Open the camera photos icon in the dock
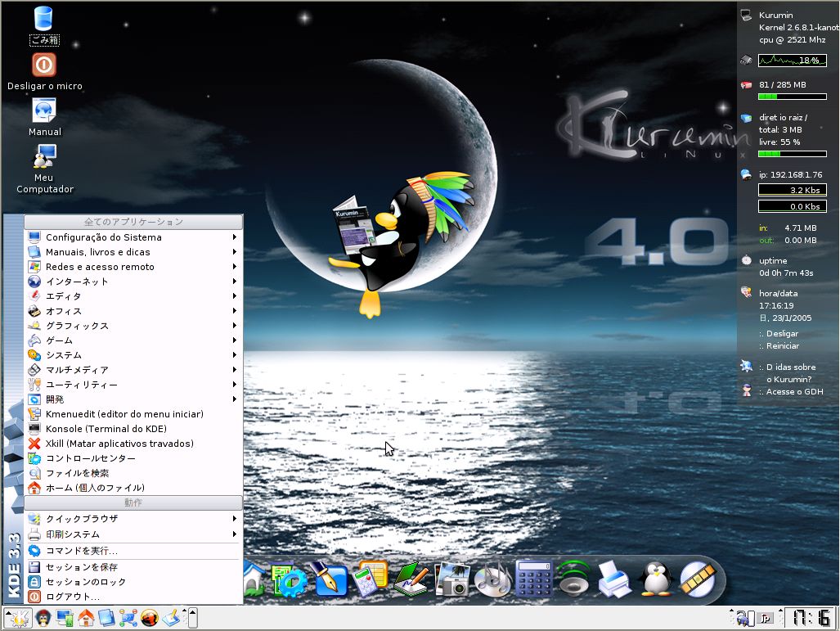This screenshot has height=631, width=840. coord(452,579)
